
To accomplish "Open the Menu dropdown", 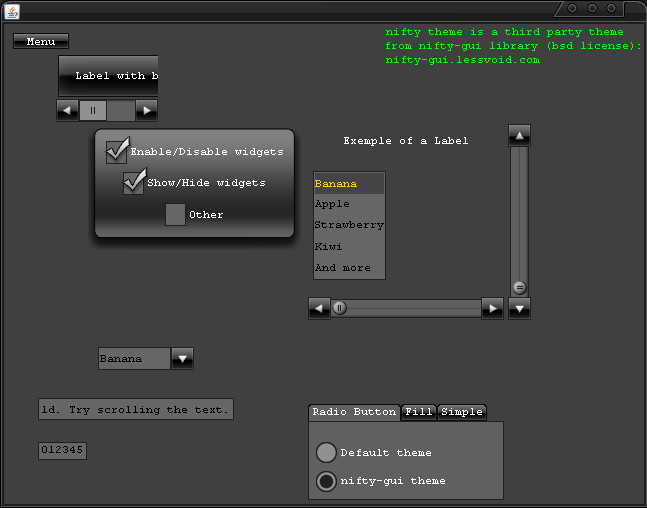I will [x=41, y=41].
